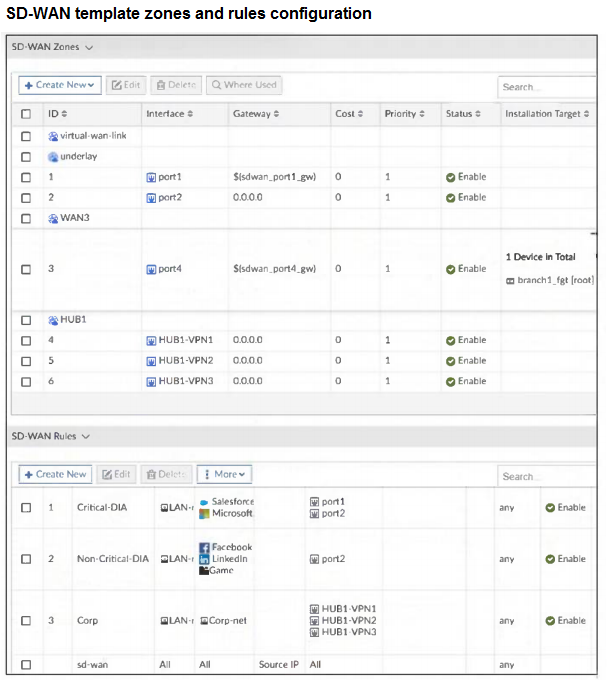
Task: Click the HUB1 zone icon
Action: [53, 320]
